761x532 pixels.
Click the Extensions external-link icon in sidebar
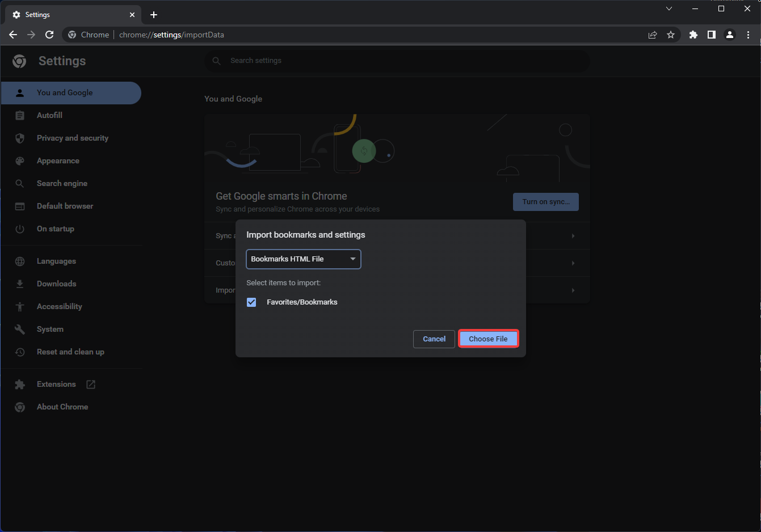click(x=91, y=384)
